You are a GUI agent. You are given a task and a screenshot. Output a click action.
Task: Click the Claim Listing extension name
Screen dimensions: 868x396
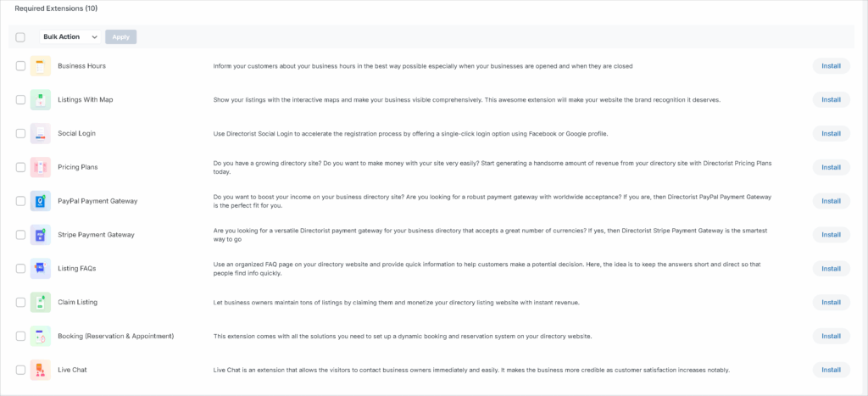(77, 303)
